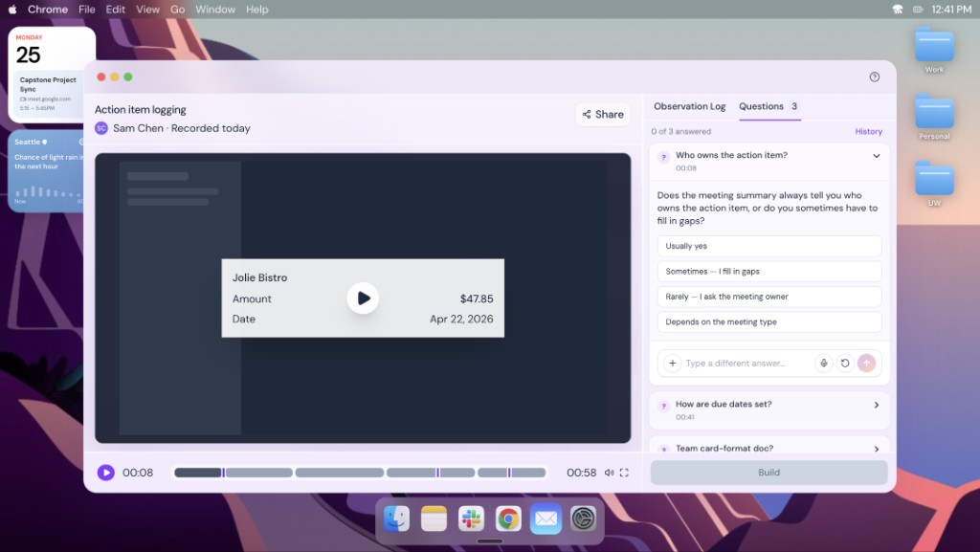Click the Capstone Project Sync calendar event
This screenshot has width=980, height=552.
pyautogui.click(x=49, y=94)
